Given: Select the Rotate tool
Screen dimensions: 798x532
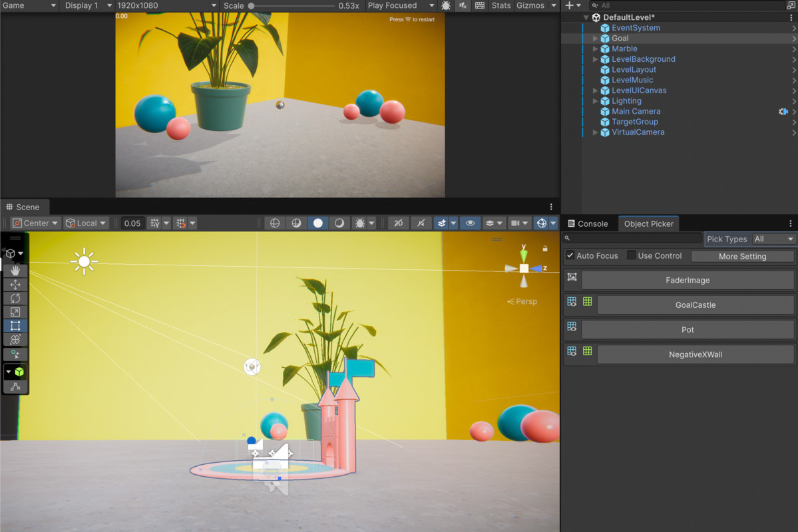Looking at the screenshot, I should tap(15, 298).
